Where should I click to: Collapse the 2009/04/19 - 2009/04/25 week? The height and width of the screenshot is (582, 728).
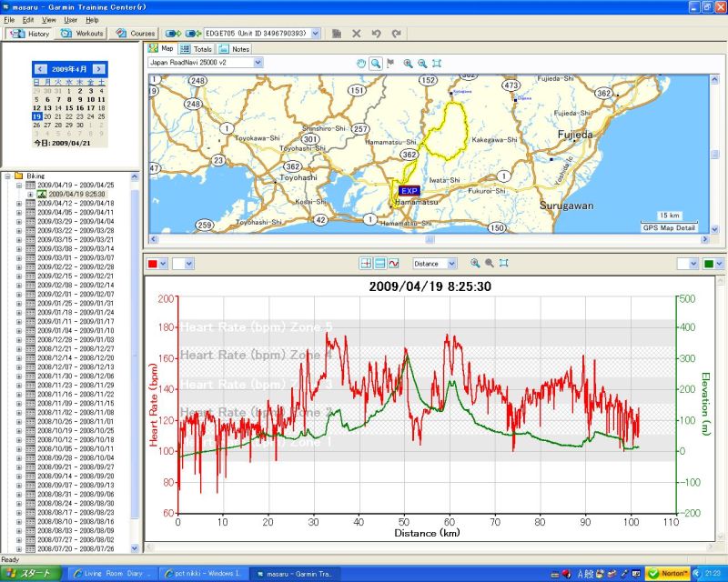pos(19,186)
